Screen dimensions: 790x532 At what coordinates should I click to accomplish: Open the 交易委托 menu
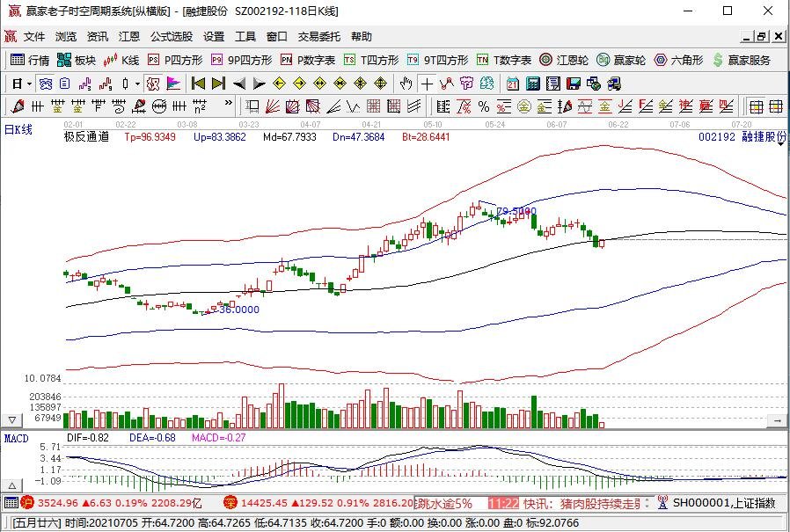[319, 37]
